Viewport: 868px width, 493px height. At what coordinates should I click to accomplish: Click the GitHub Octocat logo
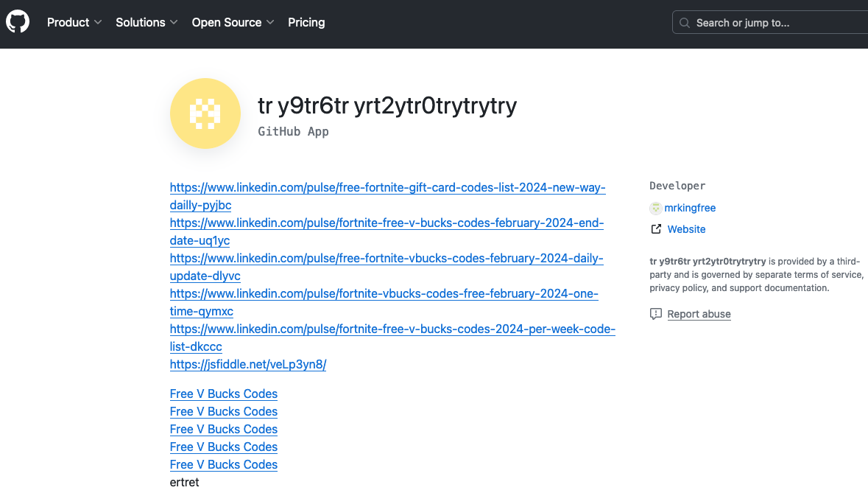click(x=17, y=22)
